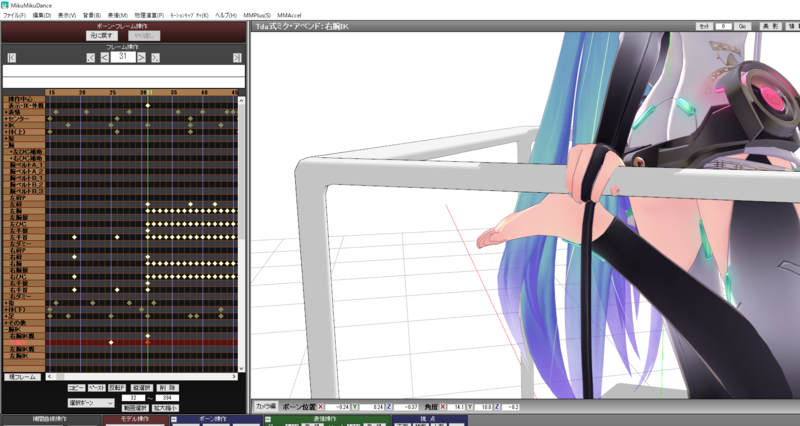
Task: Click the red keyframe diamond on 右腕IK row
Action: [147, 343]
